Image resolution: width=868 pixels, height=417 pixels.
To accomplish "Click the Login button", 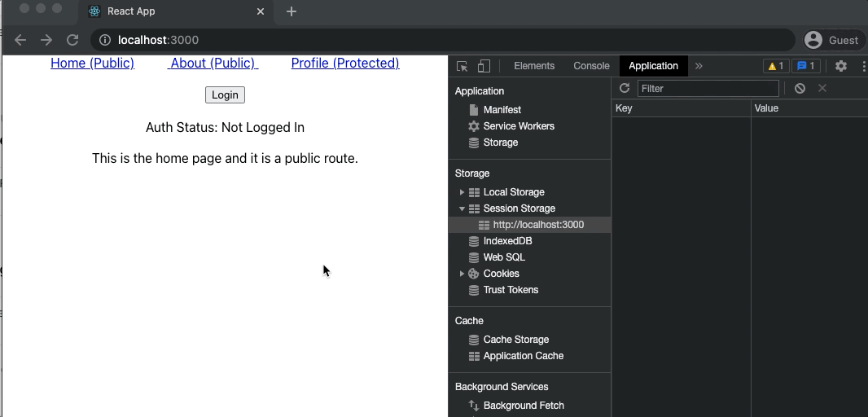I will click(x=225, y=94).
